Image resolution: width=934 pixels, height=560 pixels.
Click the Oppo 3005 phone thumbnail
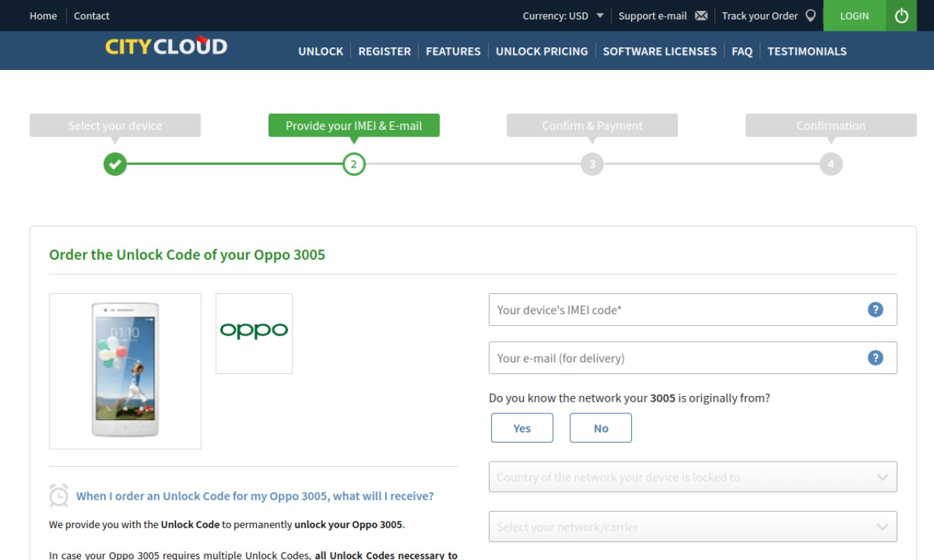pyautogui.click(x=125, y=371)
